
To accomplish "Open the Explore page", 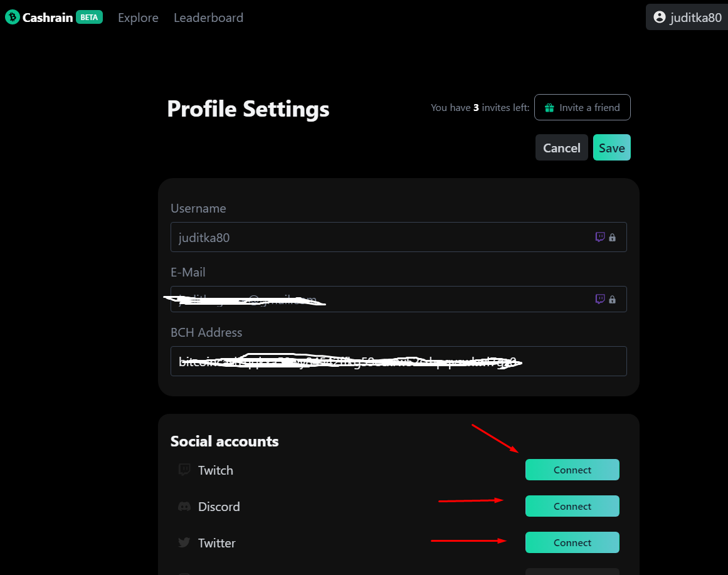I will pyautogui.click(x=139, y=18).
